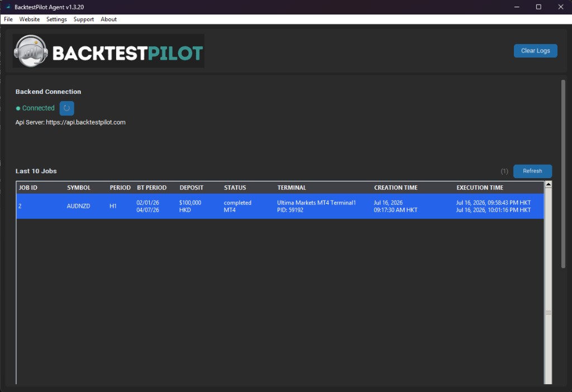Viewport: 572px width, 392px height.
Task: Click the 09:17:30 AM HKT creation time
Action: pyautogui.click(x=395, y=210)
